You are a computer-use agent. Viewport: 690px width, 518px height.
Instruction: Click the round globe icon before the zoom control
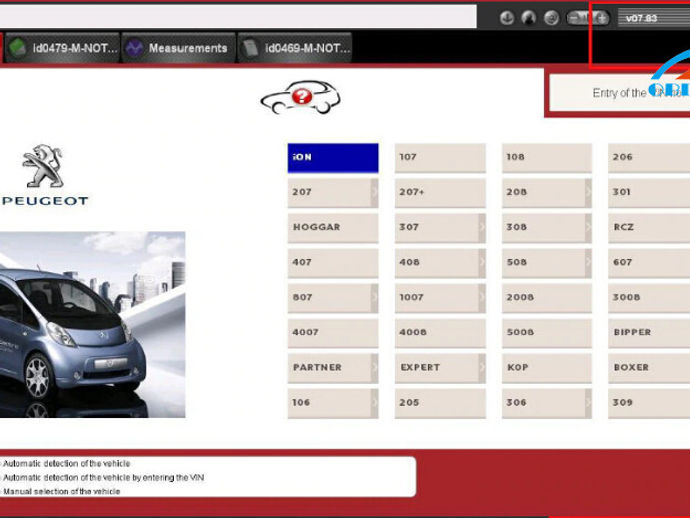tap(551, 18)
